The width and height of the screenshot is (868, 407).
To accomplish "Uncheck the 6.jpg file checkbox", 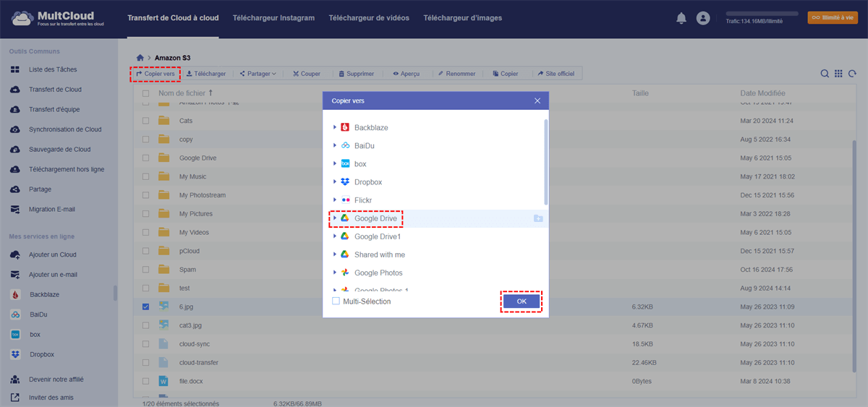I will [146, 307].
